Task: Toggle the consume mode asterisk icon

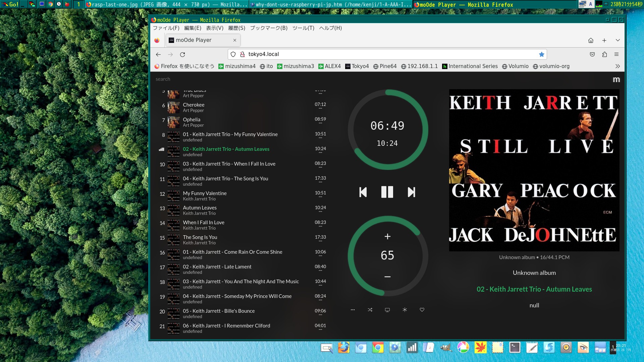Action: 405,310
